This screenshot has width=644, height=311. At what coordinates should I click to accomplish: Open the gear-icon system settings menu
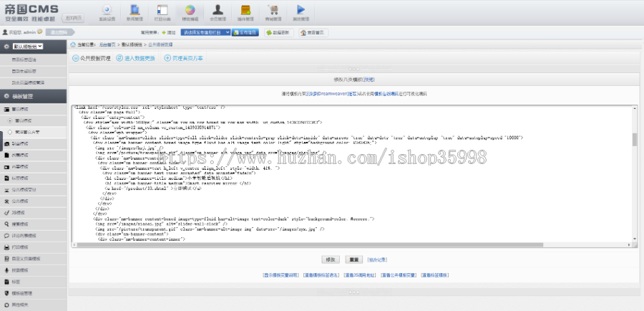[107, 13]
